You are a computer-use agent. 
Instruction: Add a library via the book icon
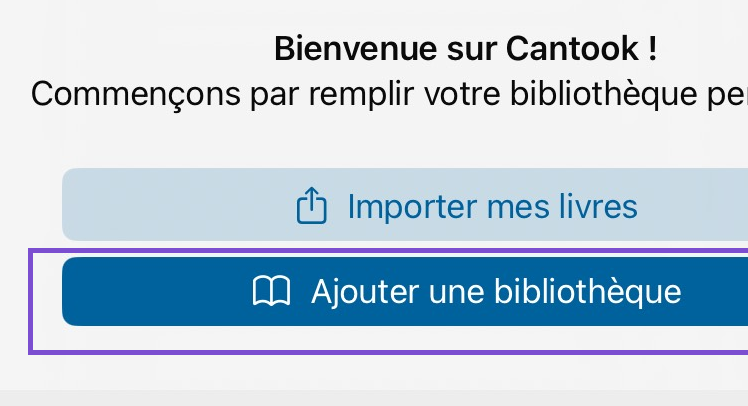point(271,292)
